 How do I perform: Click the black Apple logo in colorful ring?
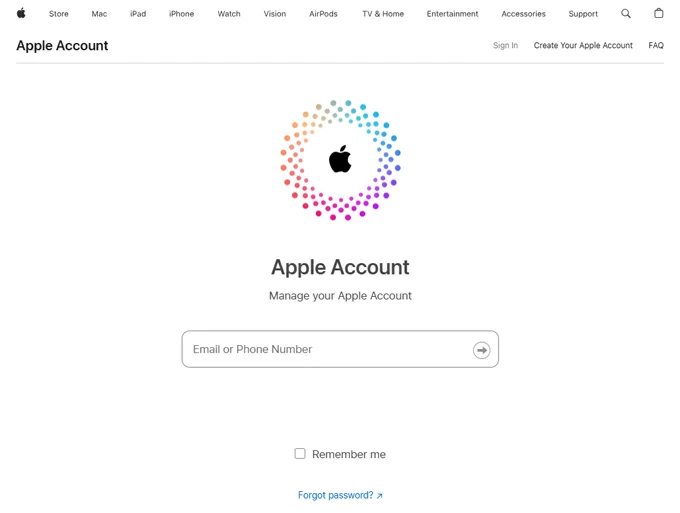coord(340,159)
